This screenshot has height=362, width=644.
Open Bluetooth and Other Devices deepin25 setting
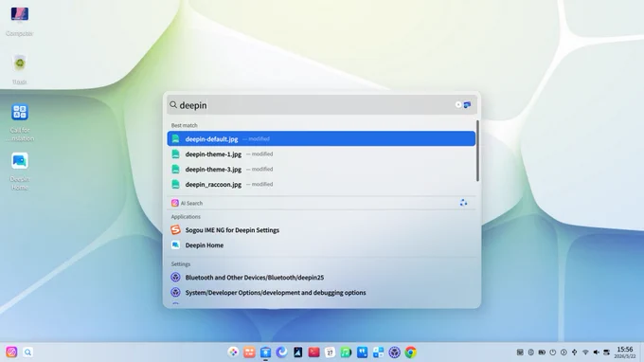click(321, 278)
